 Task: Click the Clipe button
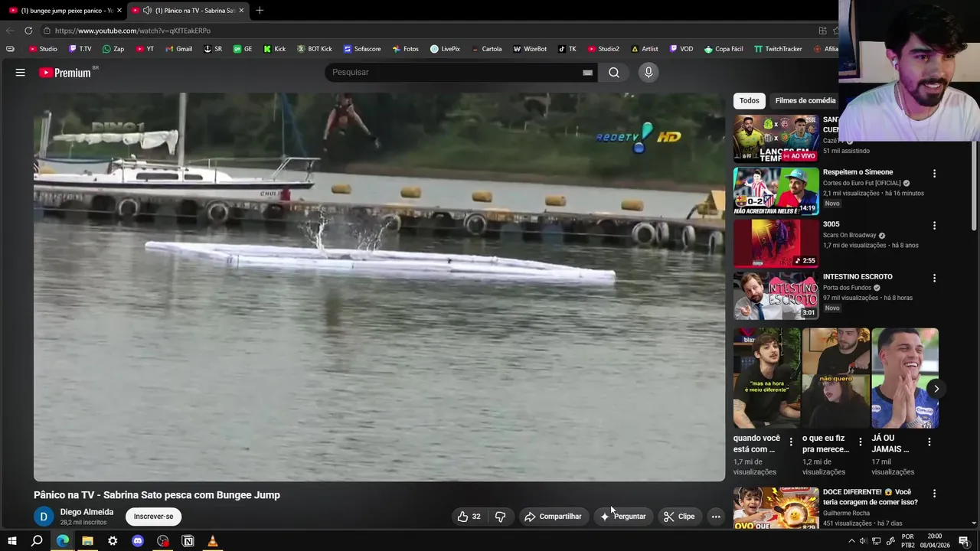(679, 517)
